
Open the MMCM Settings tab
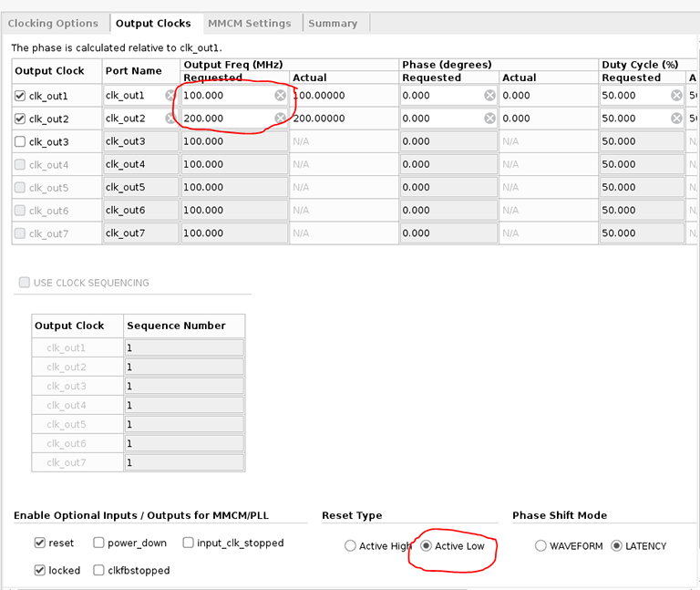[x=249, y=24]
